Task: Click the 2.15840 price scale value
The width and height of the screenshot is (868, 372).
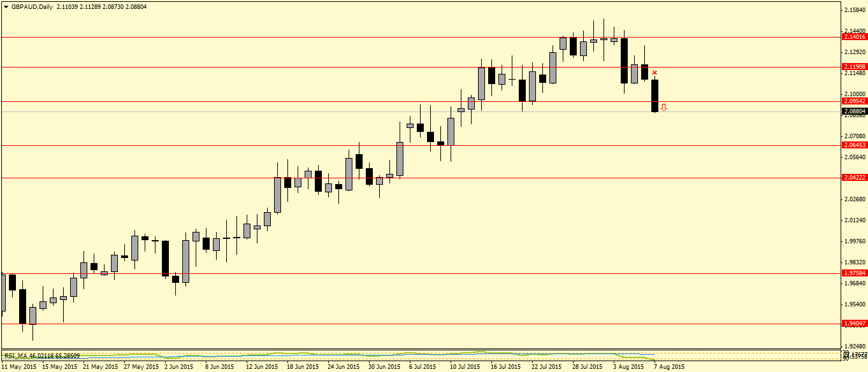Action: pyautogui.click(x=853, y=10)
